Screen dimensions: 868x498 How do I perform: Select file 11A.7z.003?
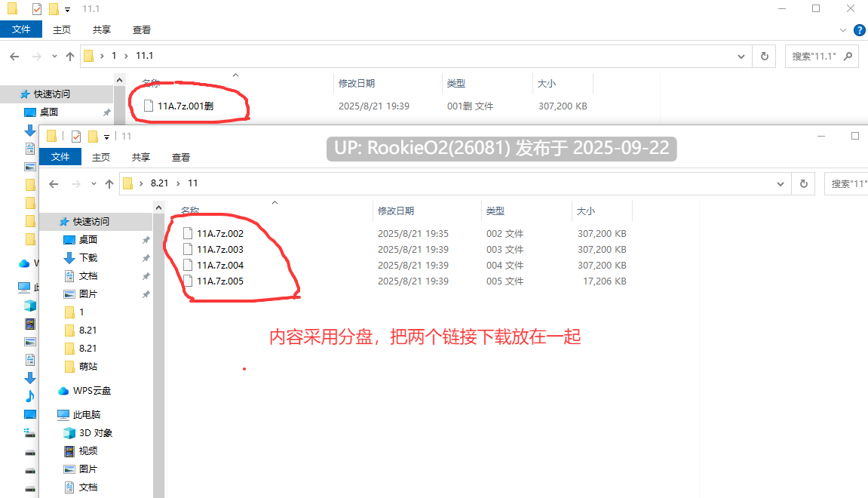(x=220, y=249)
